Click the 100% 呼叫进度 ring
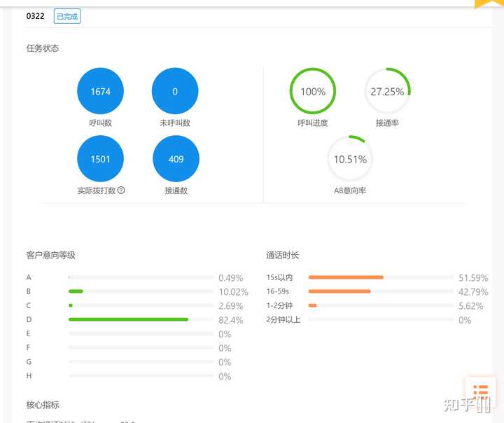This screenshot has height=423, width=504. pos(313,91)
